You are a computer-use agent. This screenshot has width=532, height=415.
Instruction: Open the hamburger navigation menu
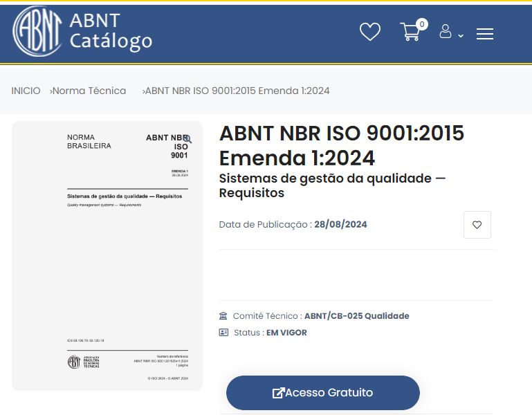coord(485,34)
